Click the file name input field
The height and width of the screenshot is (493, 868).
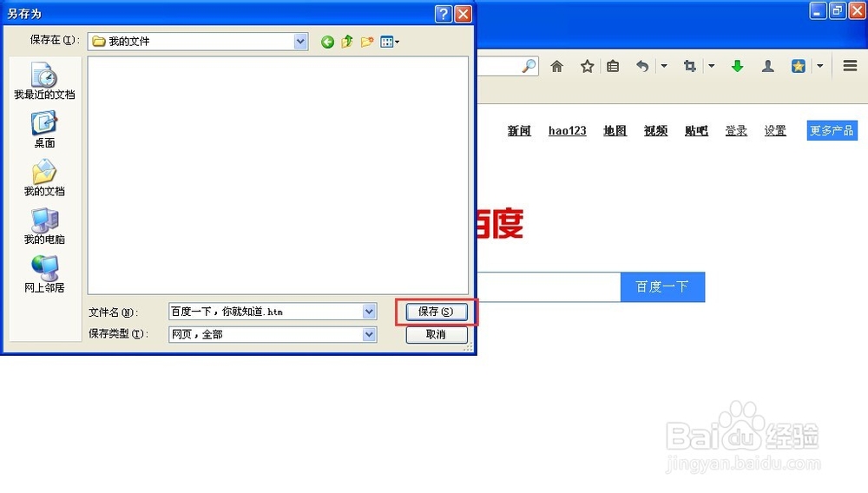tap(266, 312)
